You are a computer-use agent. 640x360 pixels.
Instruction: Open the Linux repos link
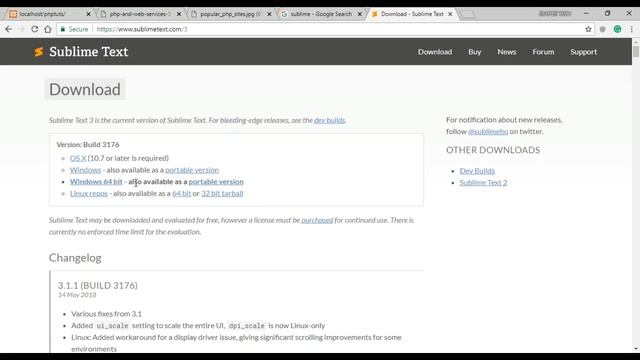coord(89,193)
